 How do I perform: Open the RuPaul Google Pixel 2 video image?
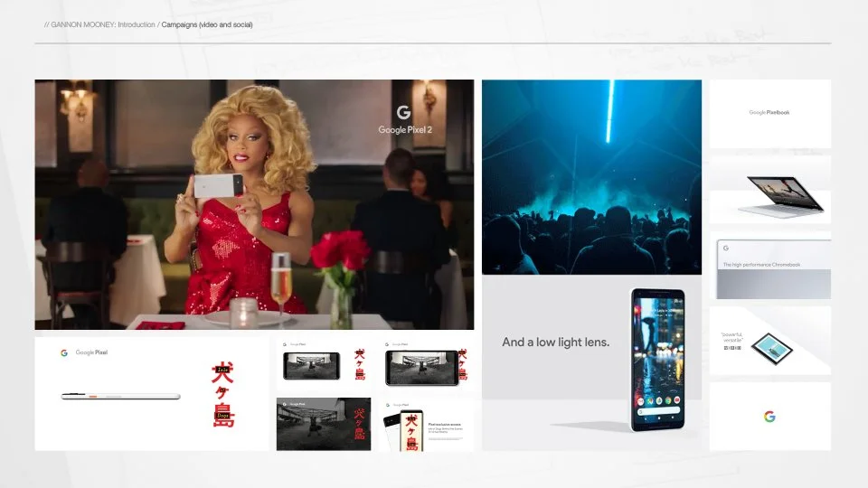click(254, 205)
